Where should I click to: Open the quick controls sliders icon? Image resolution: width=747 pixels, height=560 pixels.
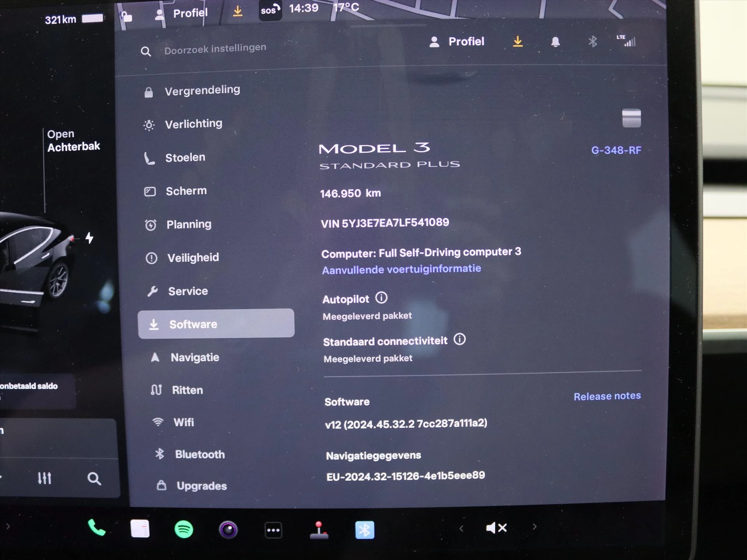[x=44, y=478]
